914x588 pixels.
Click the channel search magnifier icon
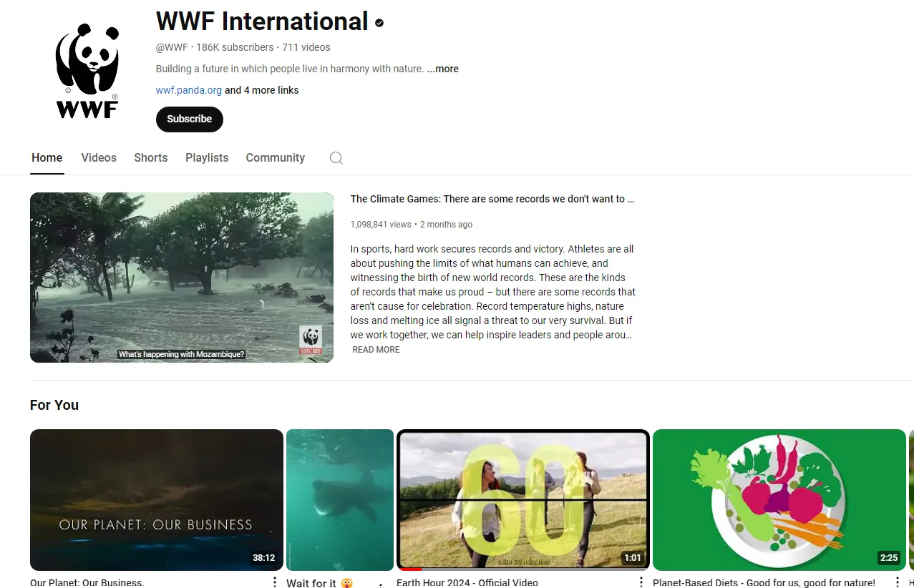(x=336, y=158)
